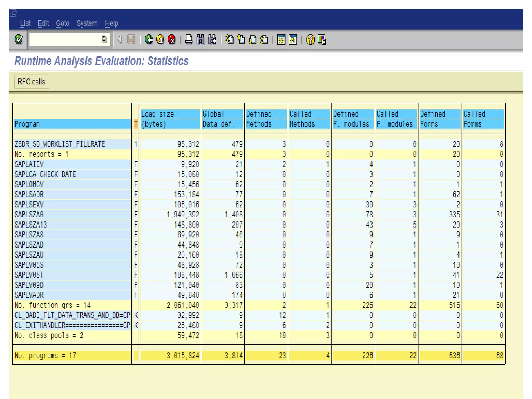
Task: Select 'No. class pools = 2' summary row
Action: coord(259,335)
